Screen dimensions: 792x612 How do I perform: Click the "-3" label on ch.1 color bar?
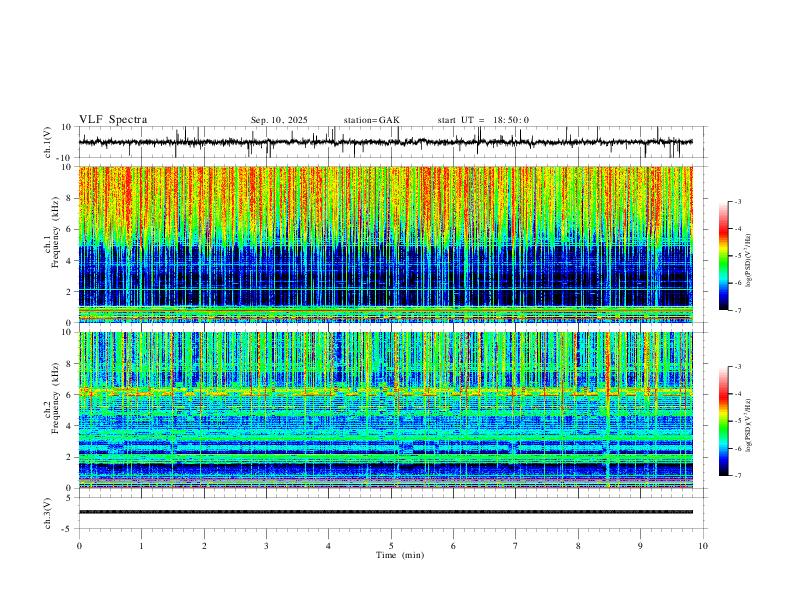click(737, 201)
